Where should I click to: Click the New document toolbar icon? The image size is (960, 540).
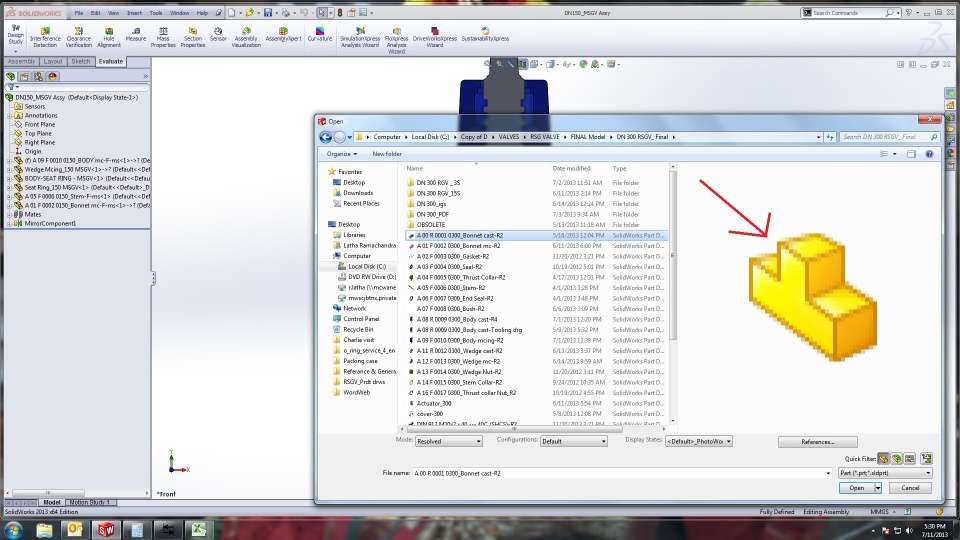[231, 12]
